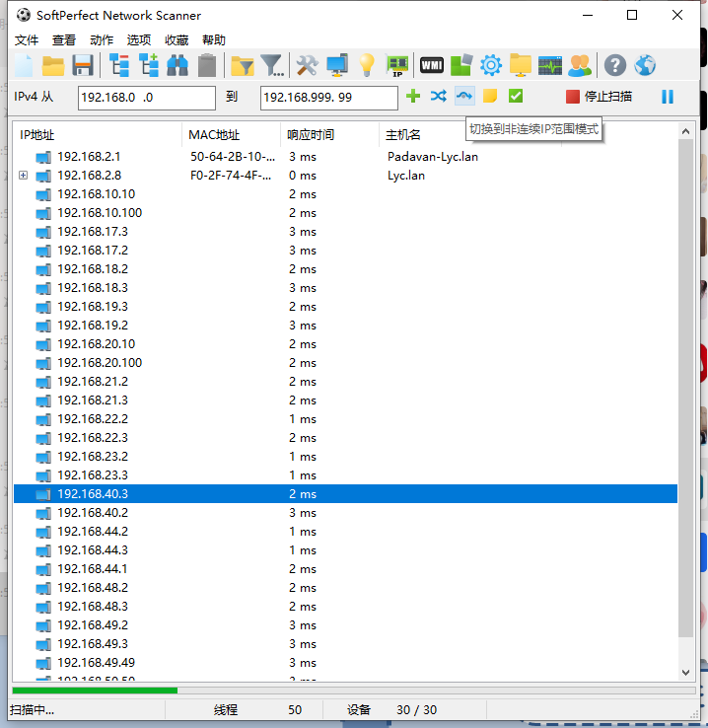Click the new document toolbar icon

coord(24,65)
